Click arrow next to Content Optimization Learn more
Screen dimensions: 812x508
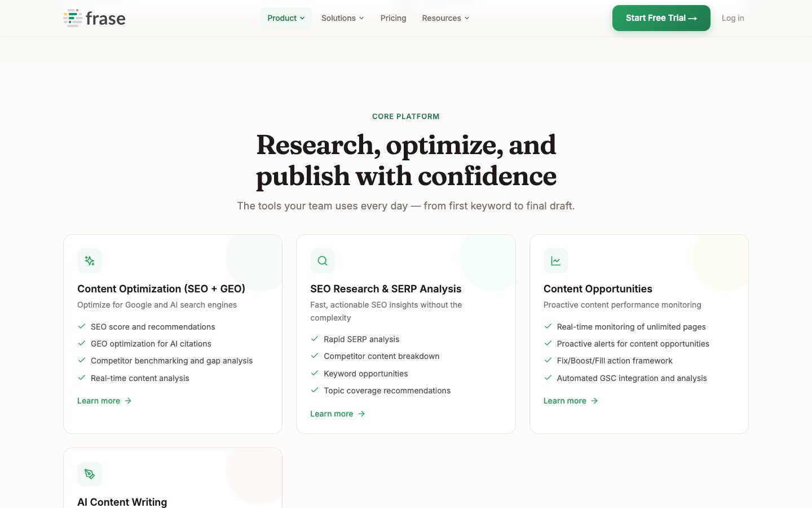128,401
